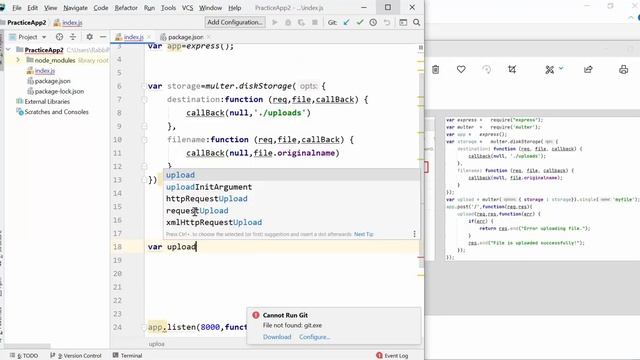The height and width of the screenshot is (360, 640).
Task: Run the current configuration with the play icon
Action: (275, 22)
